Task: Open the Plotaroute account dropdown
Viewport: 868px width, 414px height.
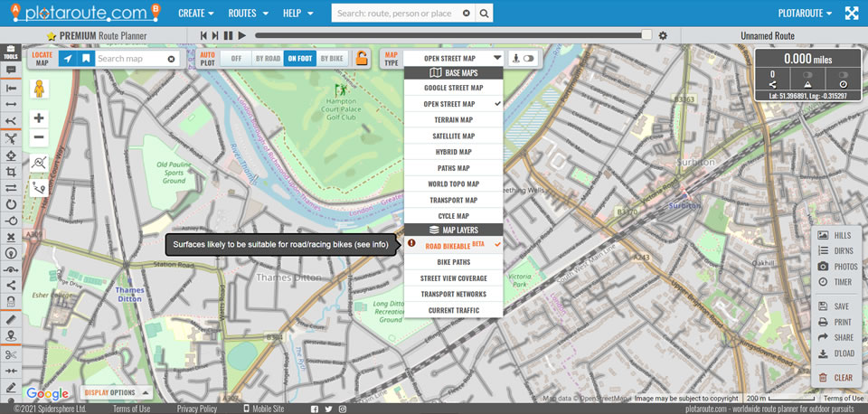Action: (805, 14)
